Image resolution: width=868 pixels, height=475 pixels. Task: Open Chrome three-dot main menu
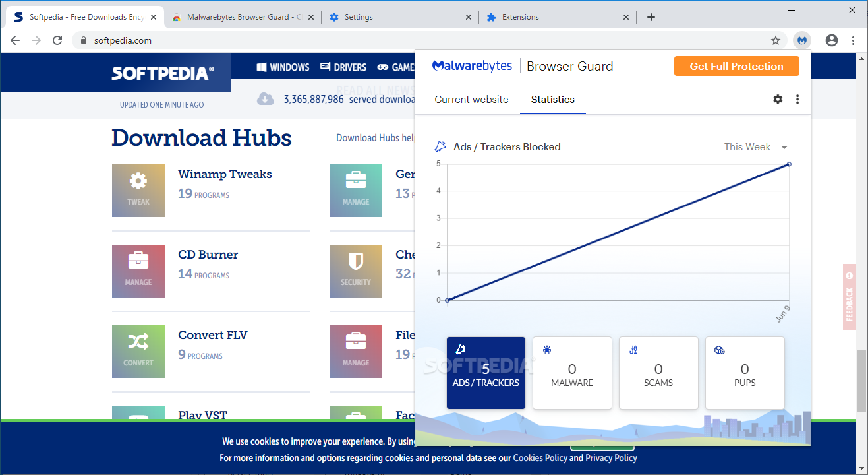(853, 40)
